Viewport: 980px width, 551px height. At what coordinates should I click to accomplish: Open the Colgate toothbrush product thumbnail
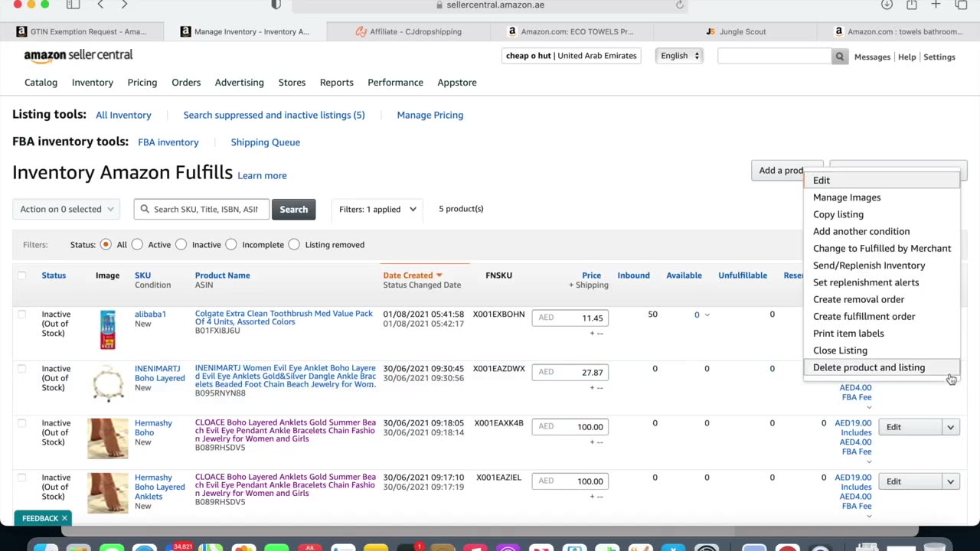coord(108,330)
